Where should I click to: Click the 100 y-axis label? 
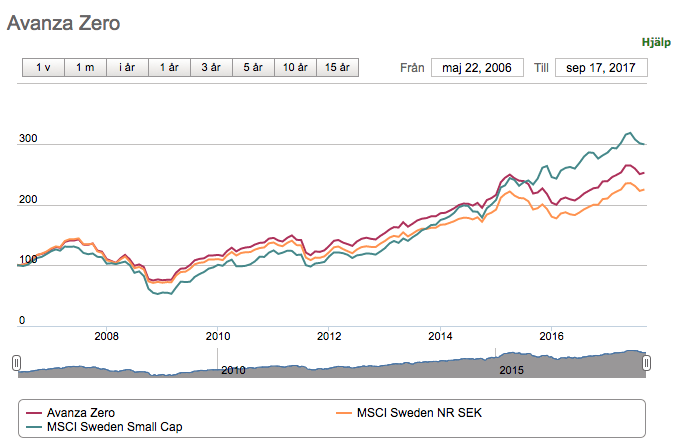pos(28,260)
